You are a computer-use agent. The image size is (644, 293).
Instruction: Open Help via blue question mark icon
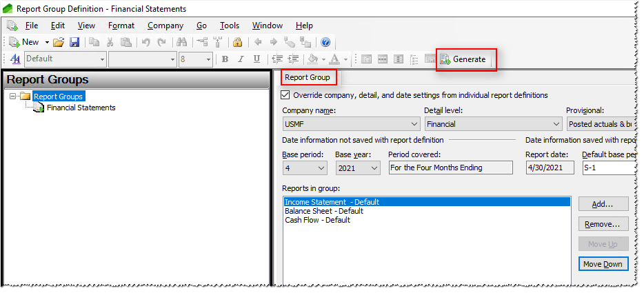click(x=325, y=43)
